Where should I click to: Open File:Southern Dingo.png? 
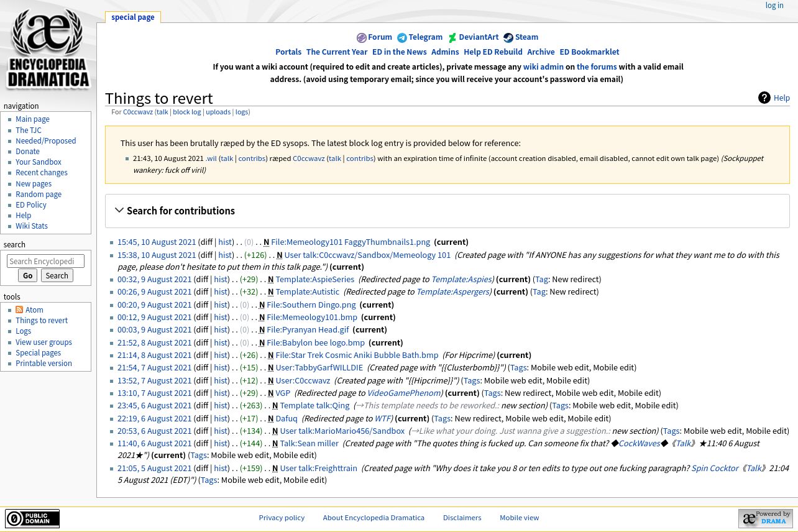point(311,305)
